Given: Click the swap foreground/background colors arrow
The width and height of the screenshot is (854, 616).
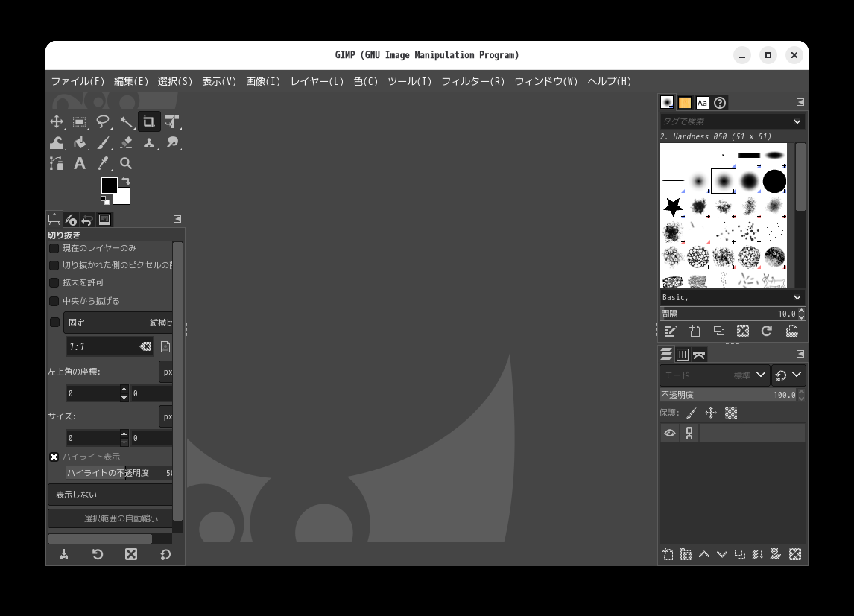Looking at the screenshot, I should pyautogui.click(x=126, y=181).
